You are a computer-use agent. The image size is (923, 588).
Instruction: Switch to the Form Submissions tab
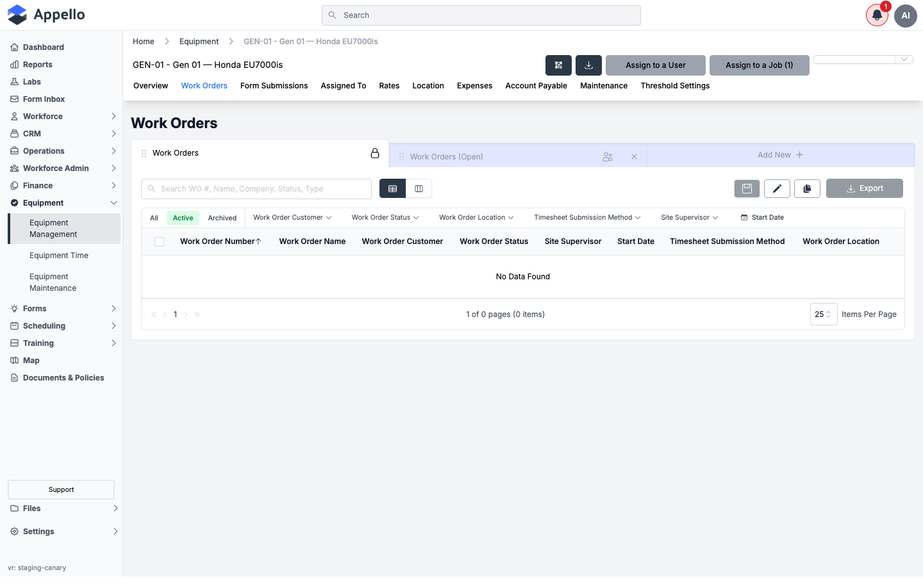coord(274,86)
